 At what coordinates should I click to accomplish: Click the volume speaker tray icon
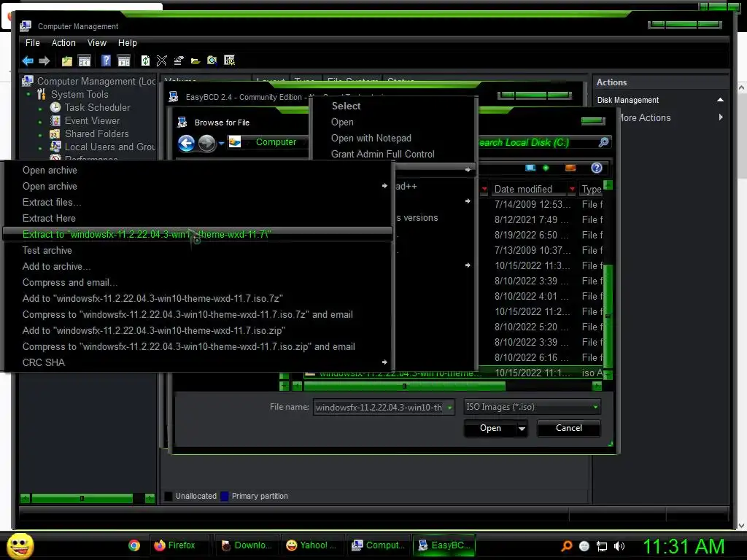(x=619, y=546)
